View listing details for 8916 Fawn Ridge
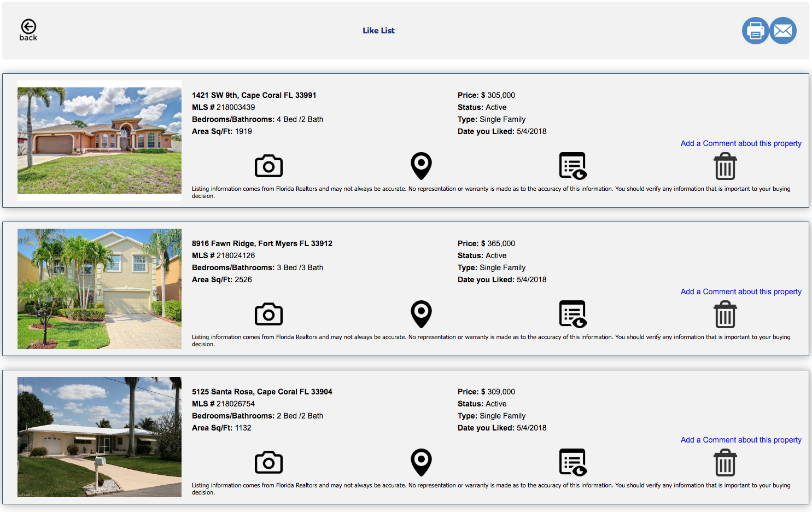The image size is (812, 512). pos(573,314)
